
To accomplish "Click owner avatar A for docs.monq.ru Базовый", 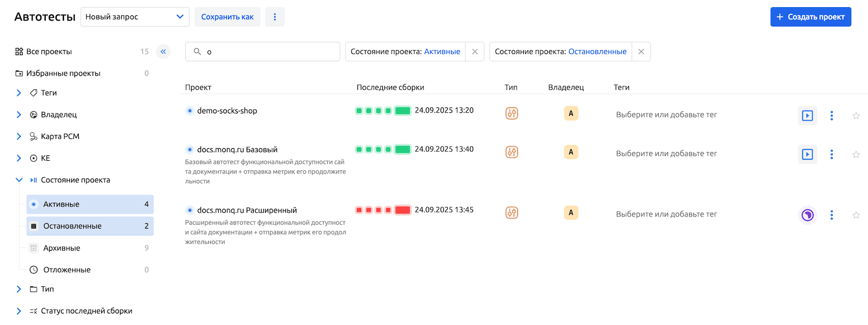I will tap(571, 152).
